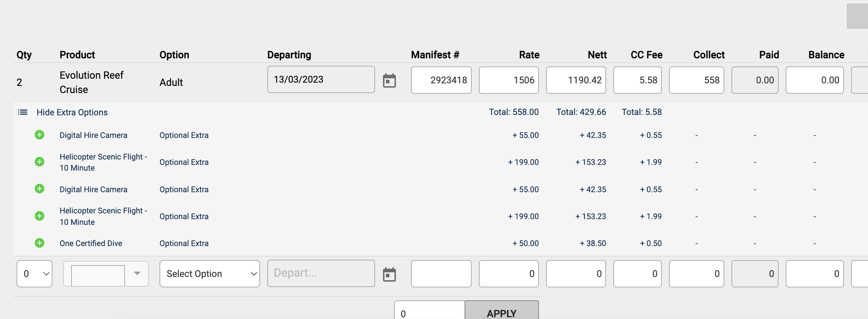Click the list icon beside Hide Extra Options
Viewport: 868px width, 319px height.
click(x=23, y=112)
